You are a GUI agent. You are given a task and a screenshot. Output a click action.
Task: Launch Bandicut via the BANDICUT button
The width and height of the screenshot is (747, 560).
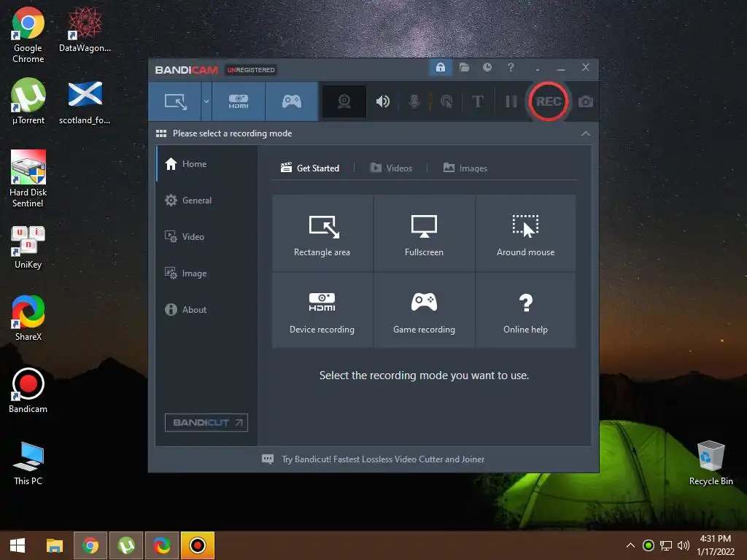pos(206,422)
